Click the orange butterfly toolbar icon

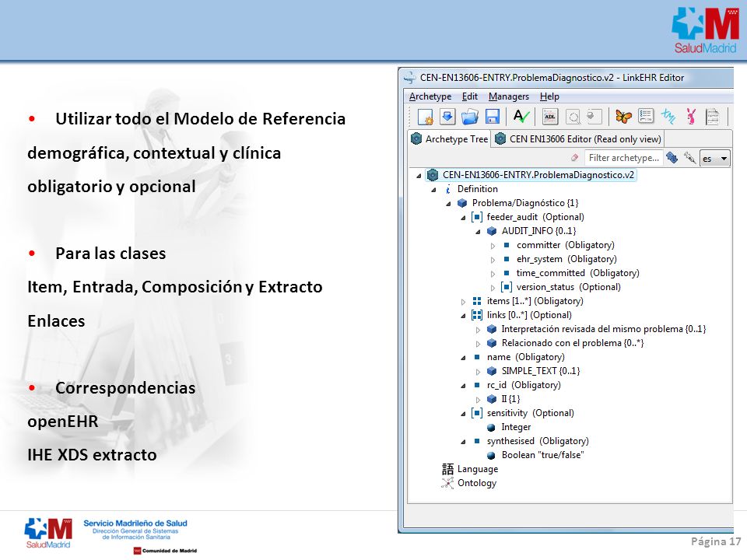click(x=623, y=116)
